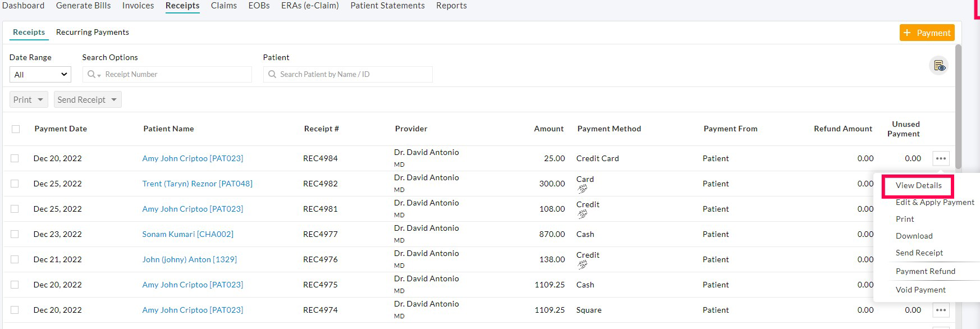Click the 870.00 amount cell

(x=552, y=234)
